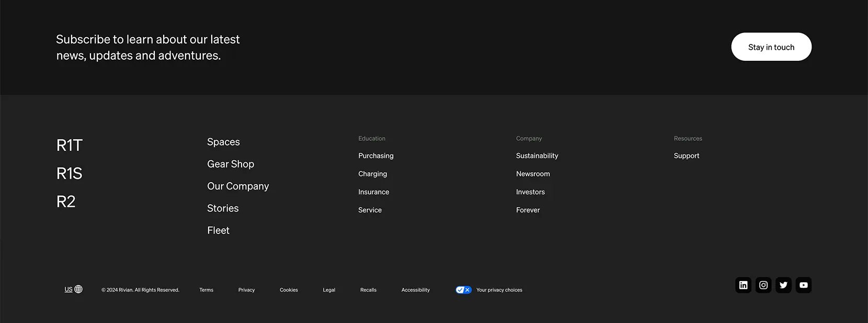The image size is (868, 323).
Task: Open the Sustainability company link
Action: 537,156
